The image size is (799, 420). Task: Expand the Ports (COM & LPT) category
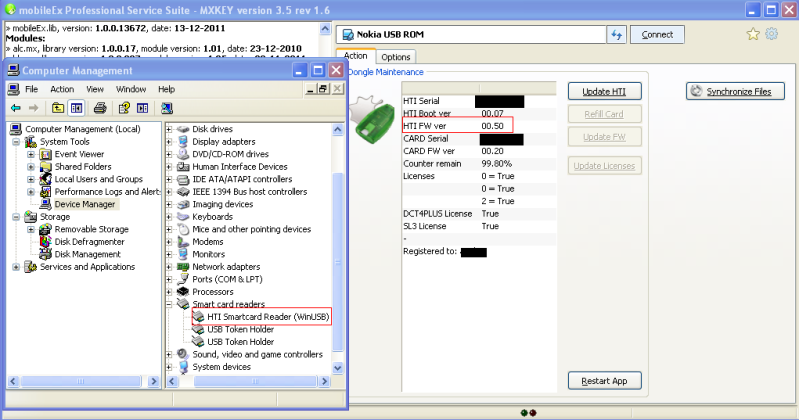point(169,279)
